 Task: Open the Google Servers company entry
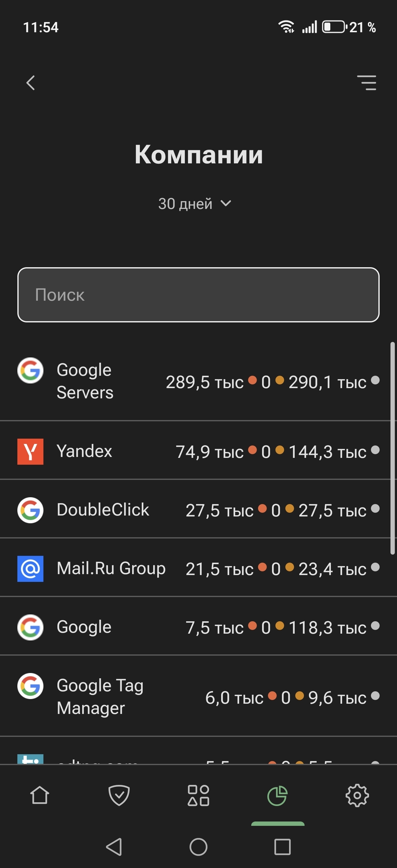coord(198,381)
